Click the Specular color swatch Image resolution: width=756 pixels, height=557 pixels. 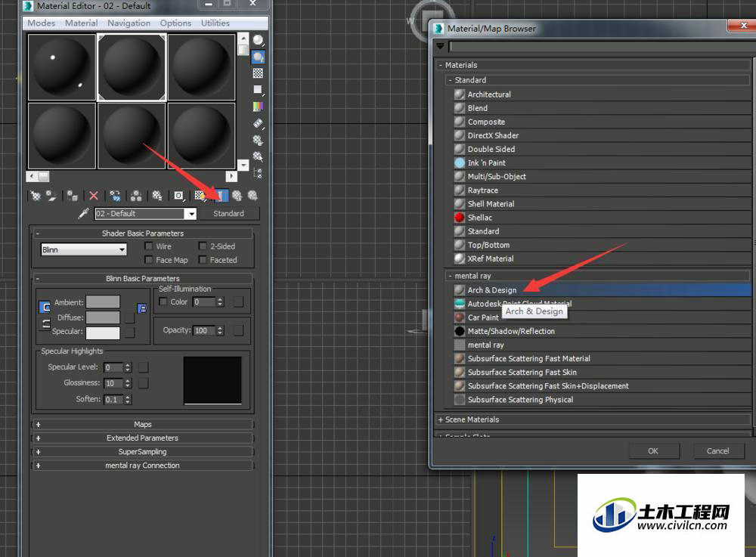click(103, 333)
